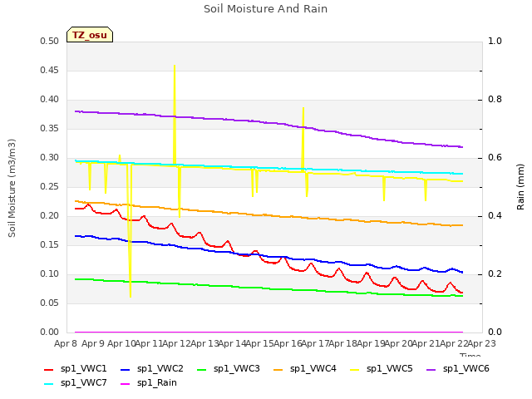
Task: Click the 0.8 right axis tick label
Action: tap(495, 100)
